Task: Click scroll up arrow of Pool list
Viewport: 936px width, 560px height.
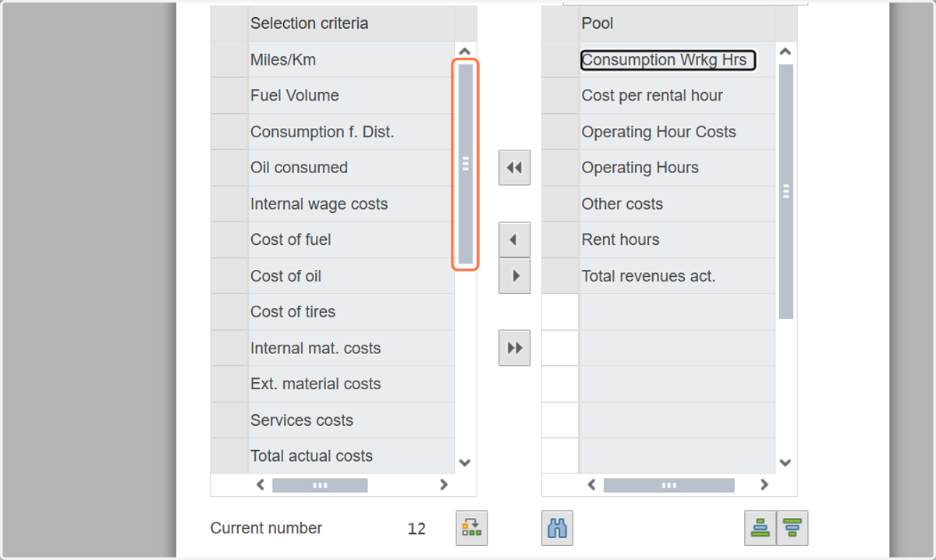Action: coord(785,52)
